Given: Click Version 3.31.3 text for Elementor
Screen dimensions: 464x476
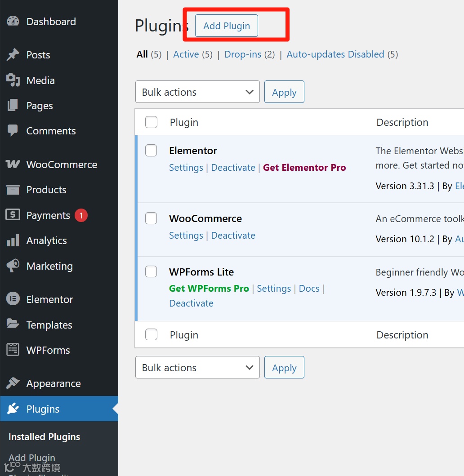Looking at the screenshot, I should point(405,186).
